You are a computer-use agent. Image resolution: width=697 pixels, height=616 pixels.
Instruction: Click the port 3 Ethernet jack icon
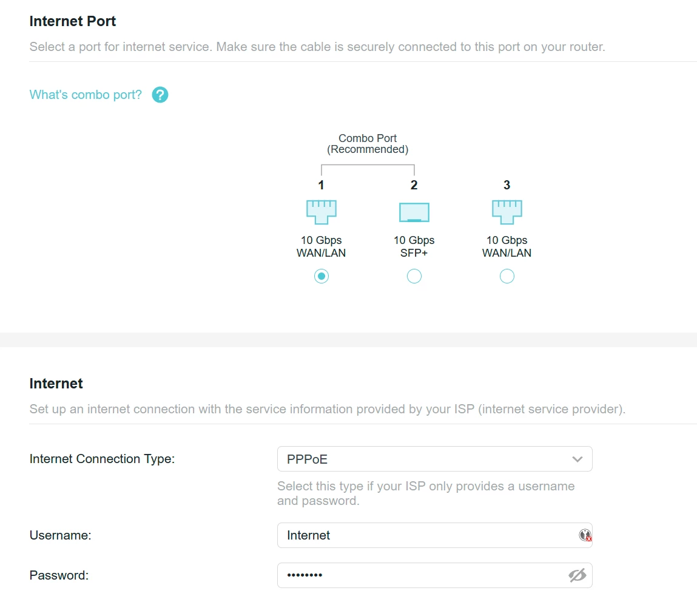tap(507, 212)
